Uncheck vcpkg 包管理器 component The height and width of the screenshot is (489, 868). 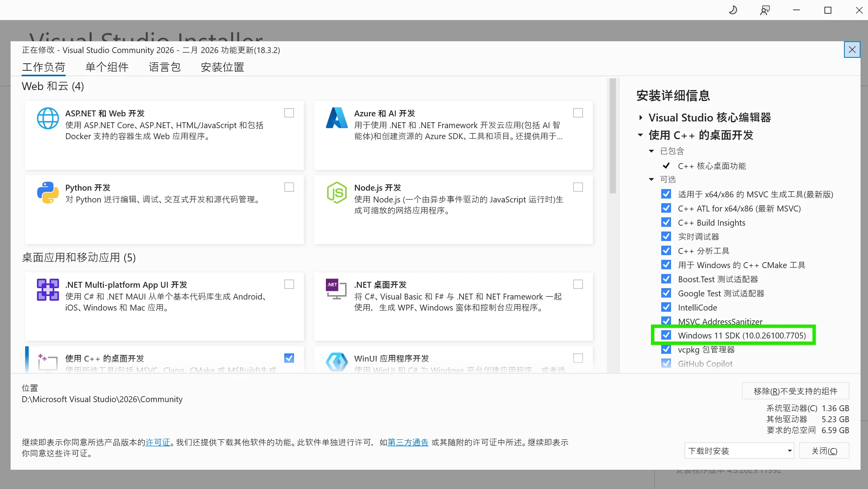[666, 349]
